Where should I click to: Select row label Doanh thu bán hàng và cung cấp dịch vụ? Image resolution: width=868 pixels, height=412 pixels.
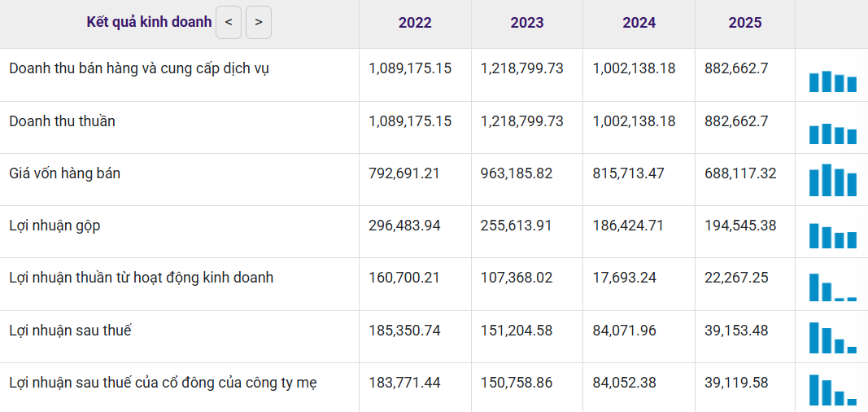click(139, 69)
